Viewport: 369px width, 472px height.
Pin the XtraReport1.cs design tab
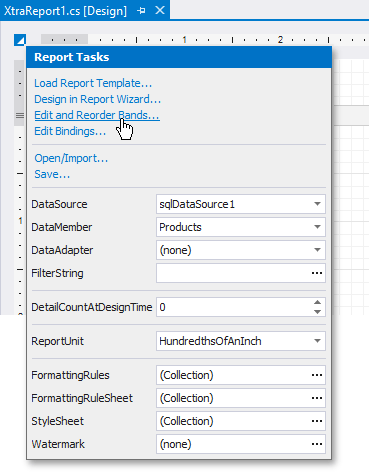(141, 11)
